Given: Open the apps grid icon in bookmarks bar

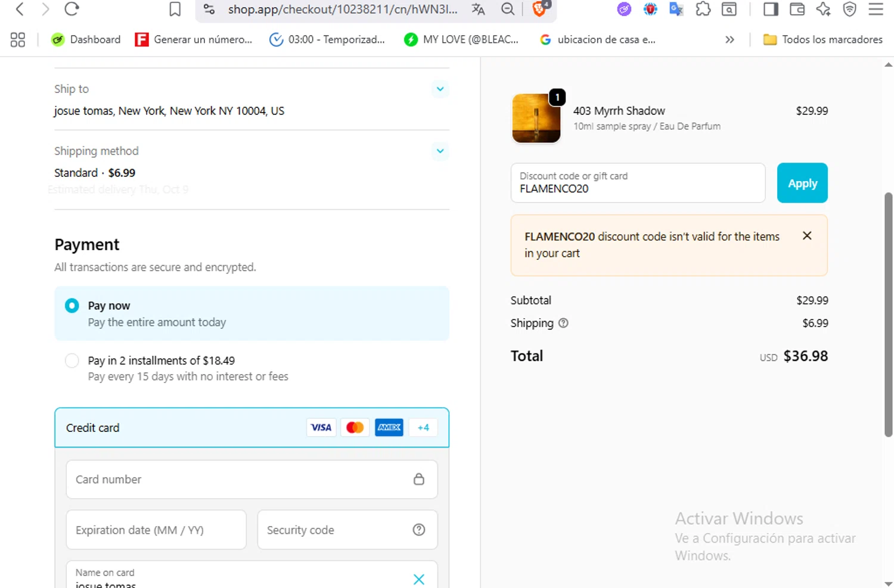Looking at the screenshot, I should pyautogui.click(x=18, y=39).
